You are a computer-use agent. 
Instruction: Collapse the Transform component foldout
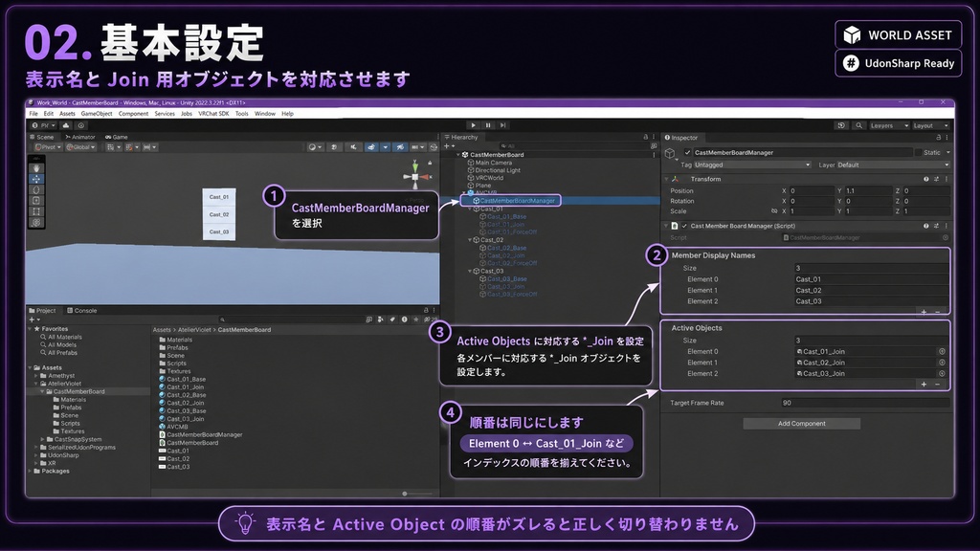pos(666,179)
